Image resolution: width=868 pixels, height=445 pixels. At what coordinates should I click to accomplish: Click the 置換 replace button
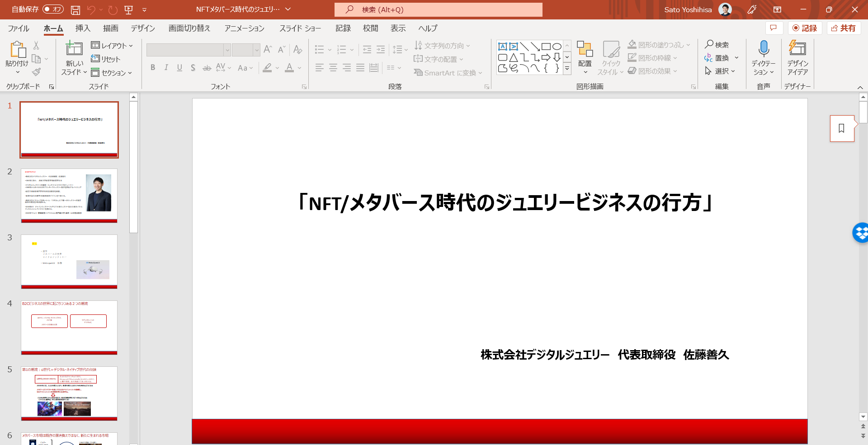point(717,58)
